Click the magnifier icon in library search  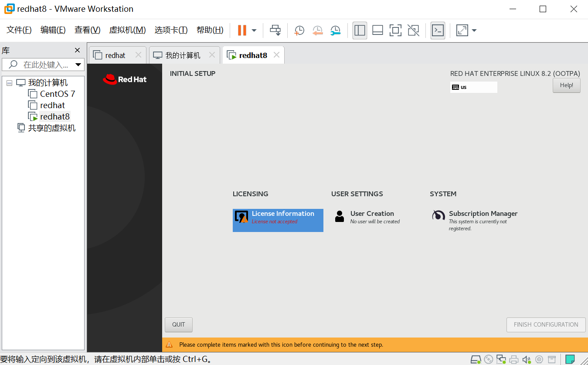pos(13,65)
